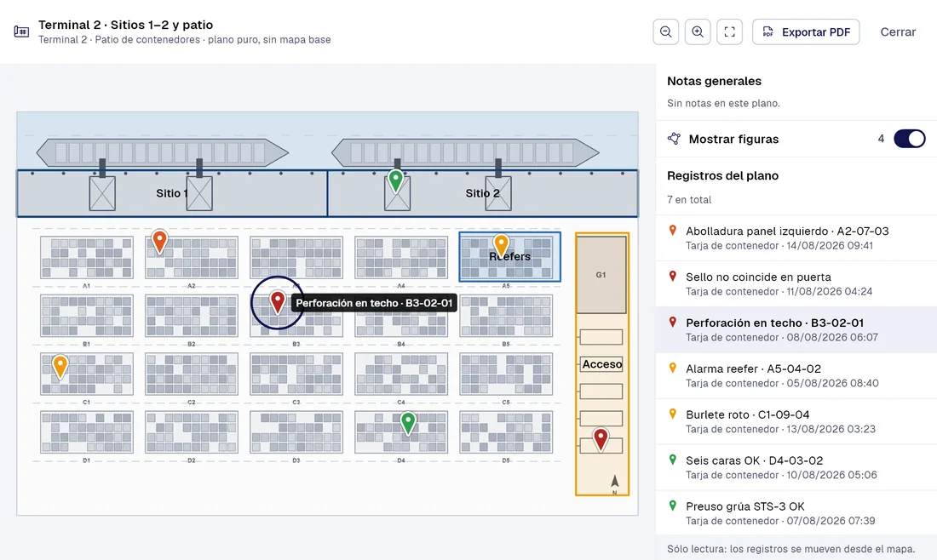Open record Sello no coincide en puerta
937x560 pixels.
tap(796, 283)
